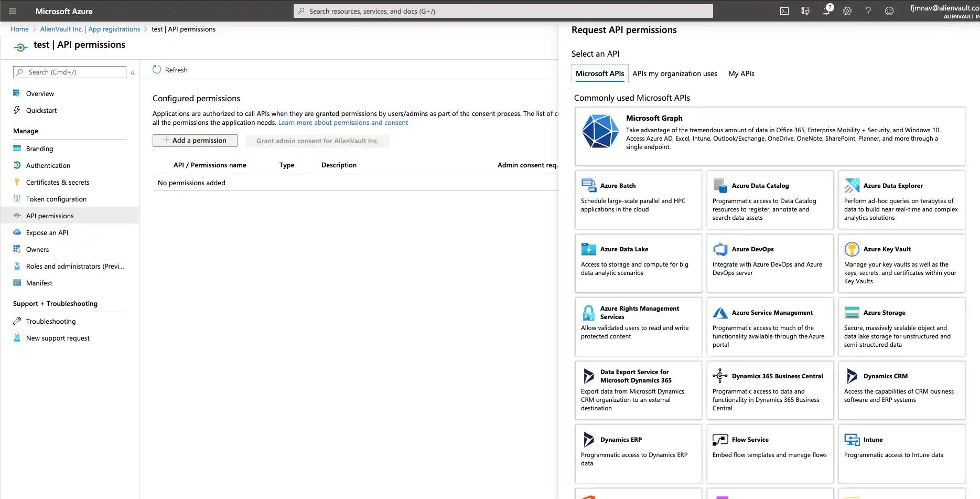Click the Azure DevOps icon
980x499 pixels.
(x=720, y=249)
